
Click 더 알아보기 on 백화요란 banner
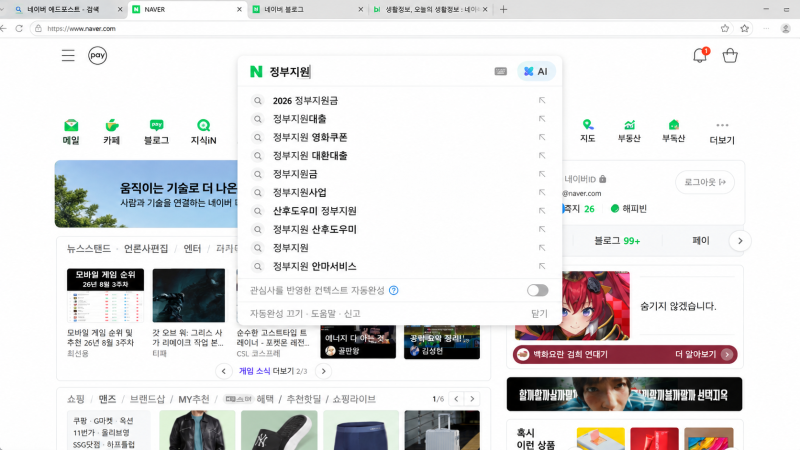pyautogui.click(x=704, y=354)
